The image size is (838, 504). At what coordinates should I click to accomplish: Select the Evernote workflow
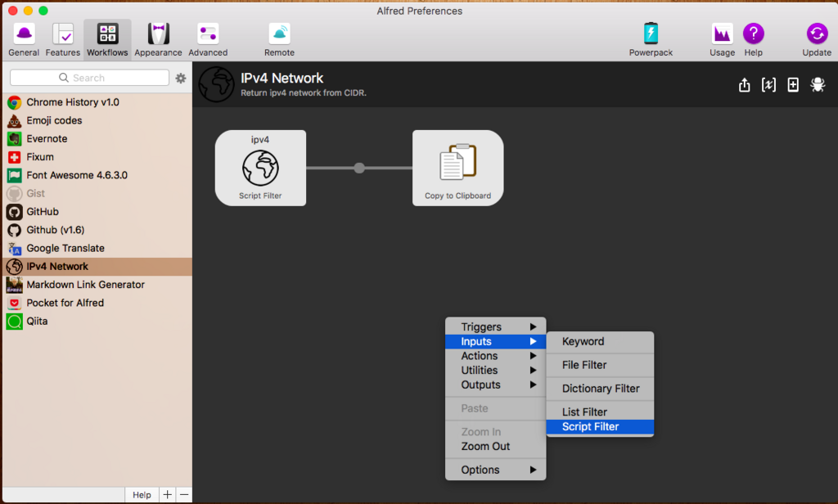(x=97, y=138)
